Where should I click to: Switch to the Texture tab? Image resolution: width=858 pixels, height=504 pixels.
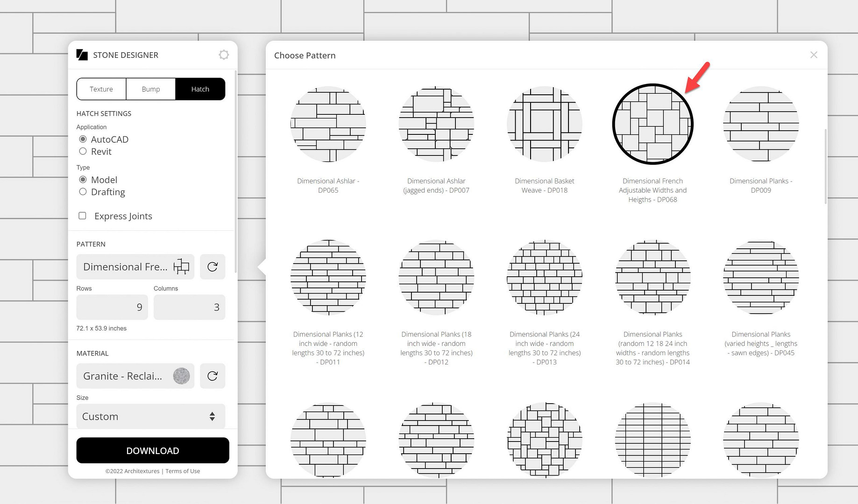click(101, 89)
